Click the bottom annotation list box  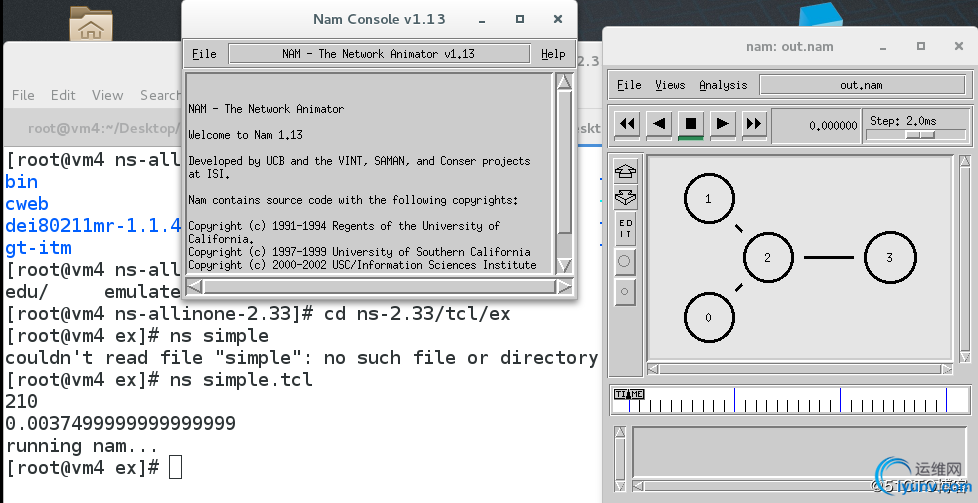click(x=799, y=453)
